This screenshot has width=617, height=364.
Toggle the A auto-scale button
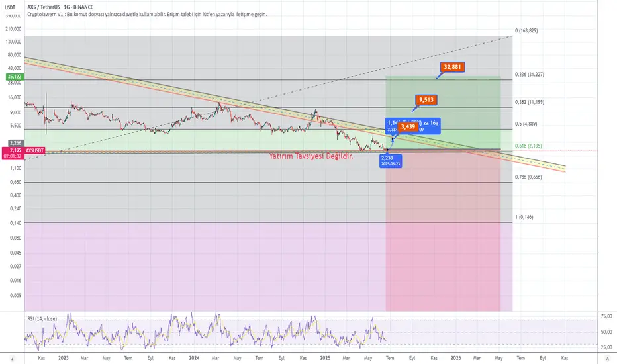607,359
